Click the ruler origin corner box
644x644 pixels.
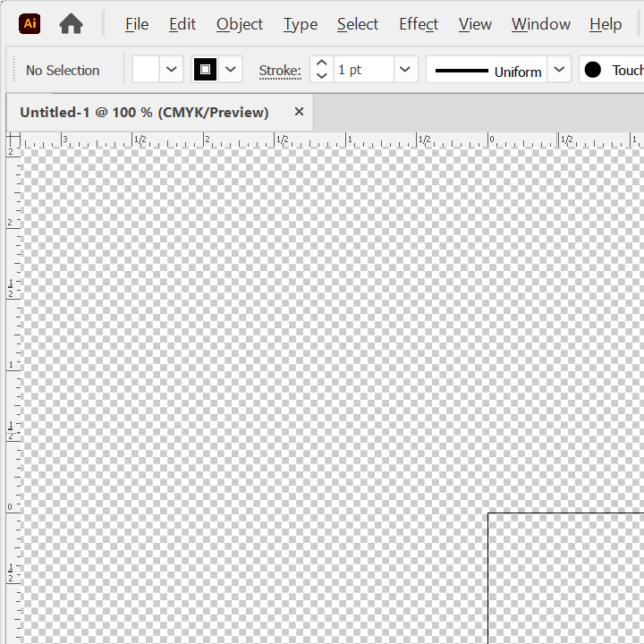[13, 140]
